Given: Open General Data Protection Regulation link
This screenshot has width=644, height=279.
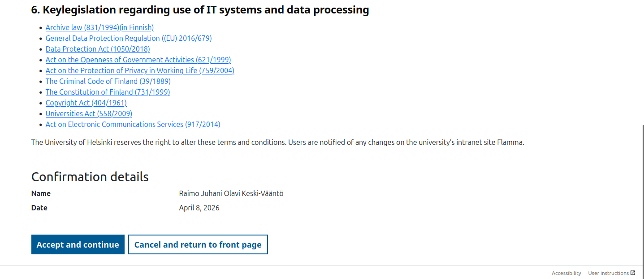Looking at the screenshot, I should tap(129, 39).
